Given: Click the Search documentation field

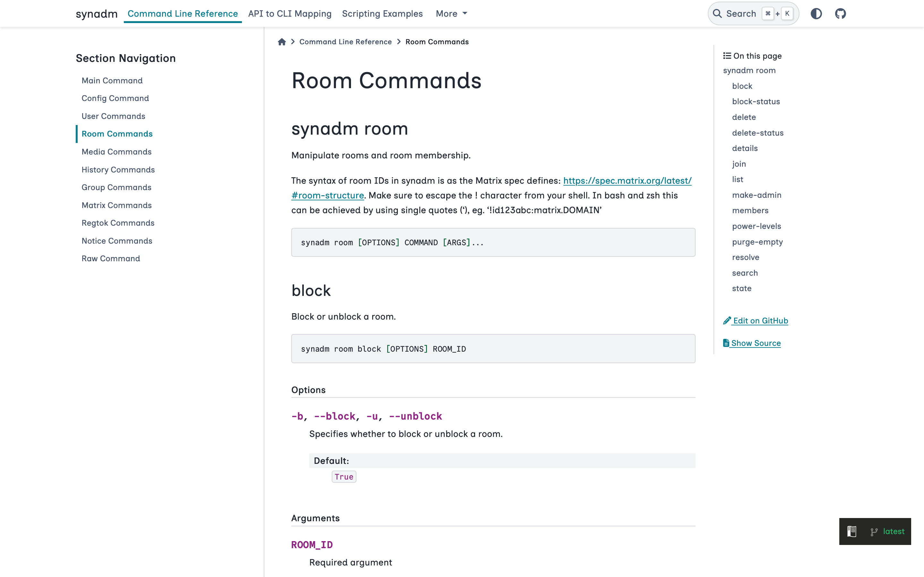Looking at the screenshot, I should click(x=741, y=14).
